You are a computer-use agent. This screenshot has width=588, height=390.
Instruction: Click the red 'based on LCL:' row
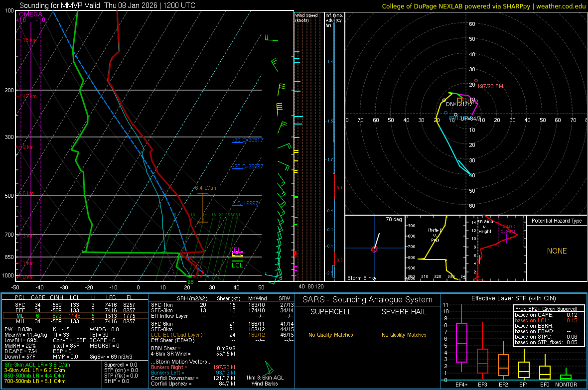point(546,320)
